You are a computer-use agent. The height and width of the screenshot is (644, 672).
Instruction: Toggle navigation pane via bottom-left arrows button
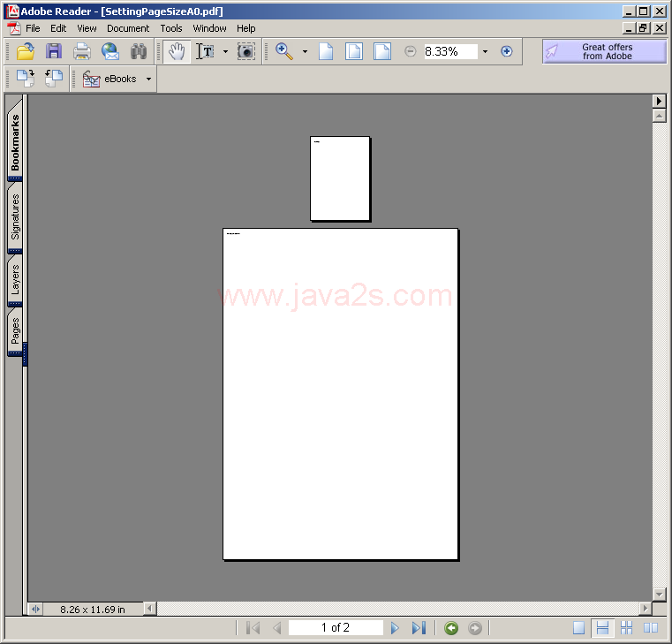[35, 610]
